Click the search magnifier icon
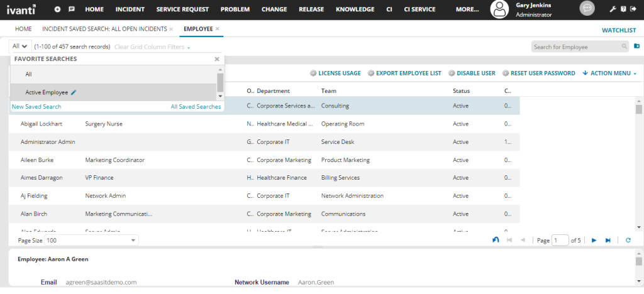Screen dimensions: 644x294 625,46
